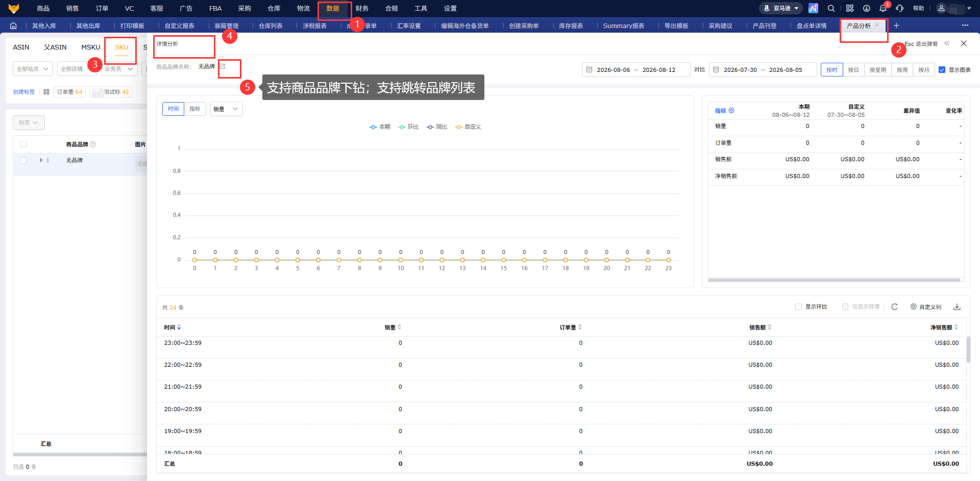
Task: Open the 全部店铺 dropdown
Action: 77,69
